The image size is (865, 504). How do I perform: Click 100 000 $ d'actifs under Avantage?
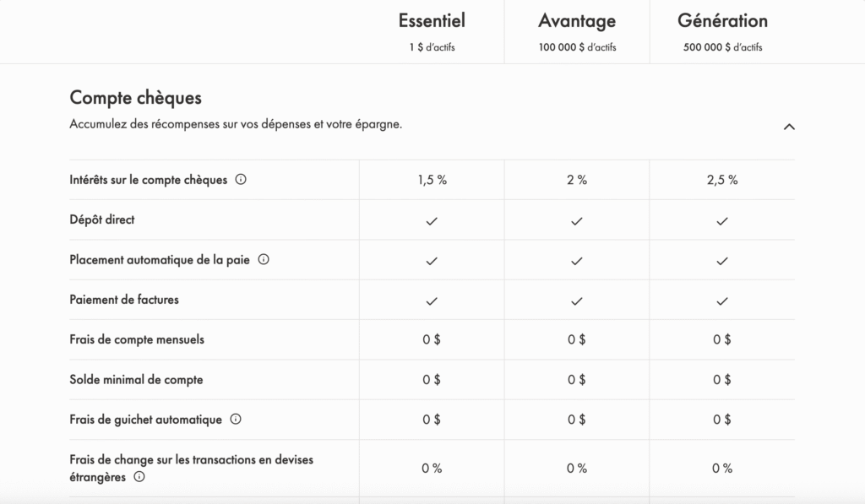(576, 46)
